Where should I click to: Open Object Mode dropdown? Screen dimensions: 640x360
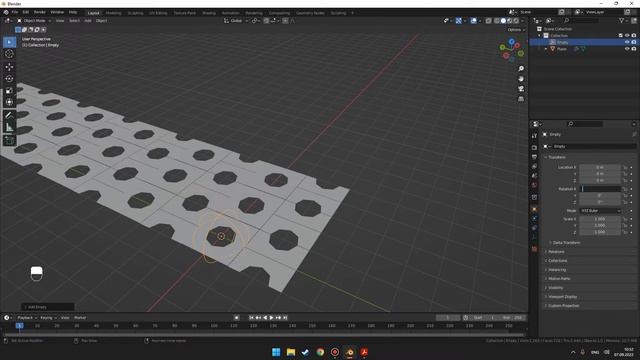(x=34, y=21)
